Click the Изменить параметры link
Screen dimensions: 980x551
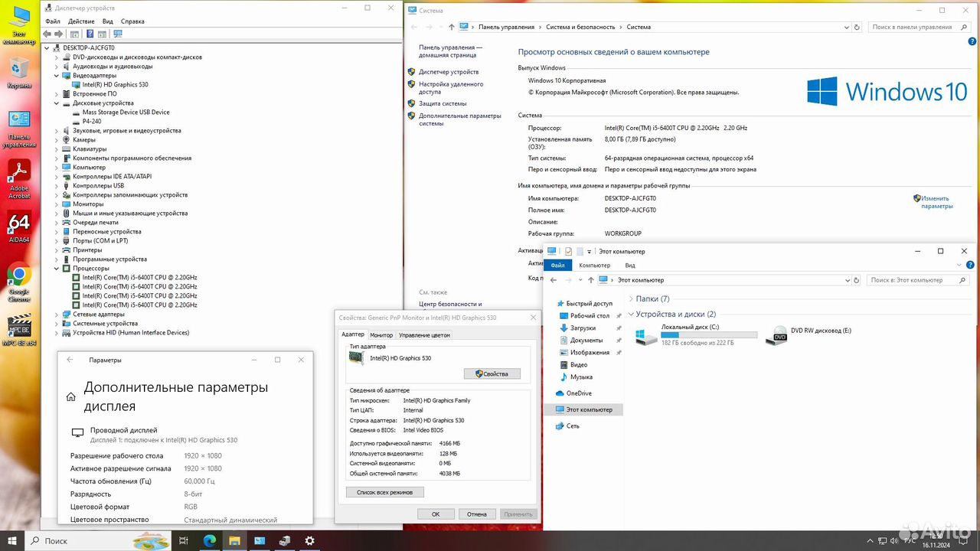point(936,202)
